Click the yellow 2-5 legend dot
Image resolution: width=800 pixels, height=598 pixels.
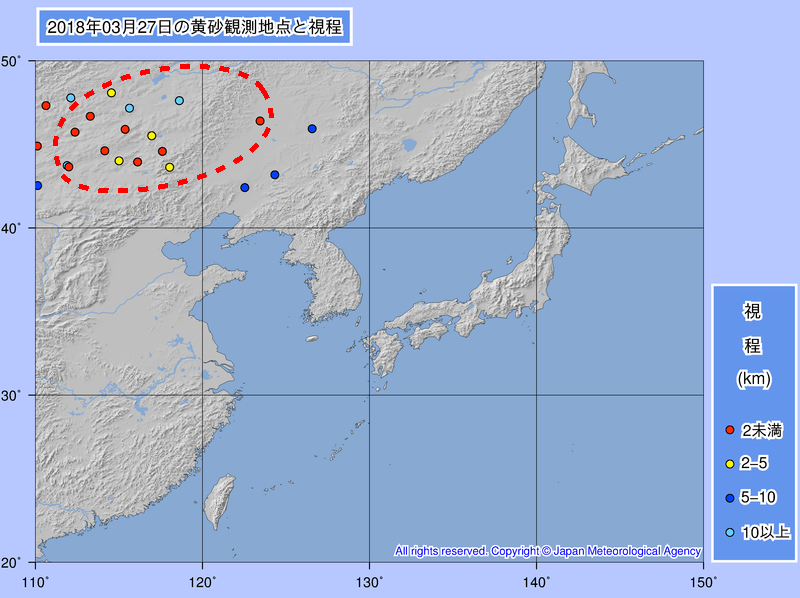point(730,464)
